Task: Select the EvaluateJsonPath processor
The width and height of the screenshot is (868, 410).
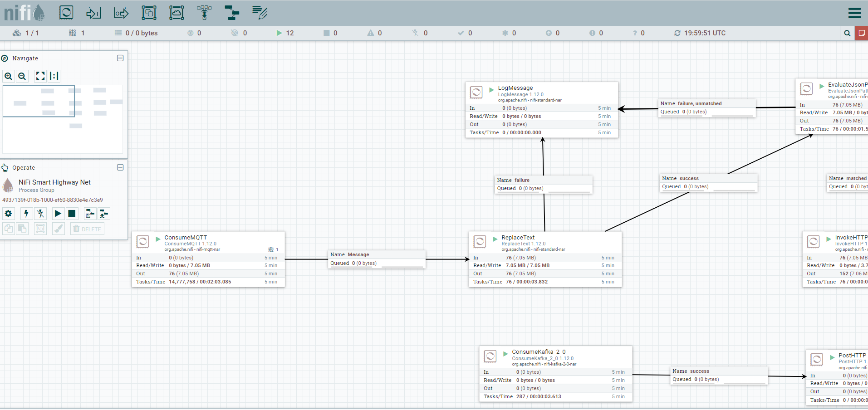Action: point(832,106)
